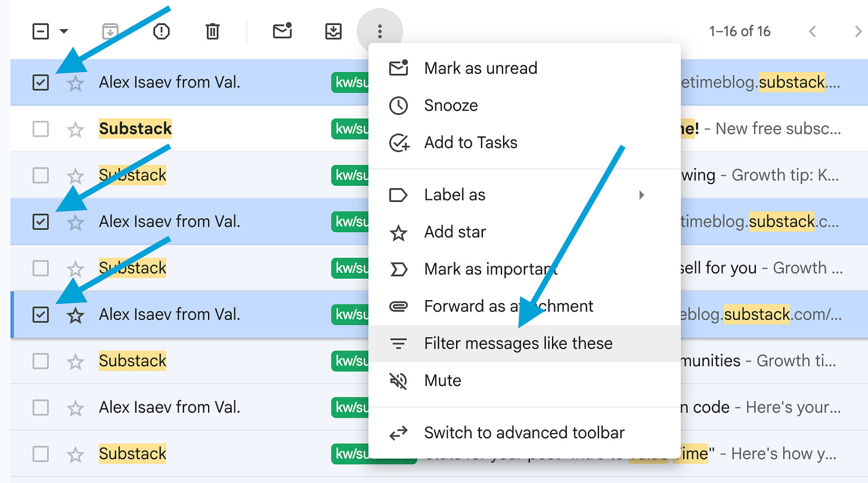Uncheck the Alex Isaev 'eblog.substack.com/' row
This screenshot has height=483, width=868.
[x=41, y=314]
